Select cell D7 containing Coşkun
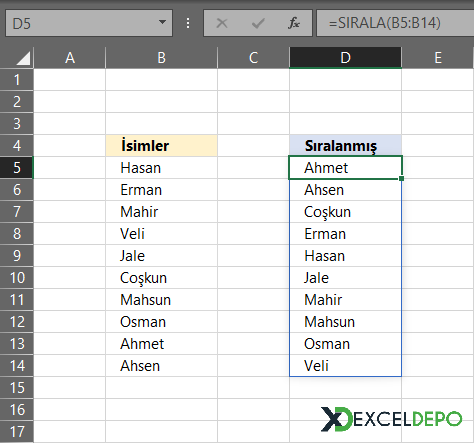 point(345,212)
